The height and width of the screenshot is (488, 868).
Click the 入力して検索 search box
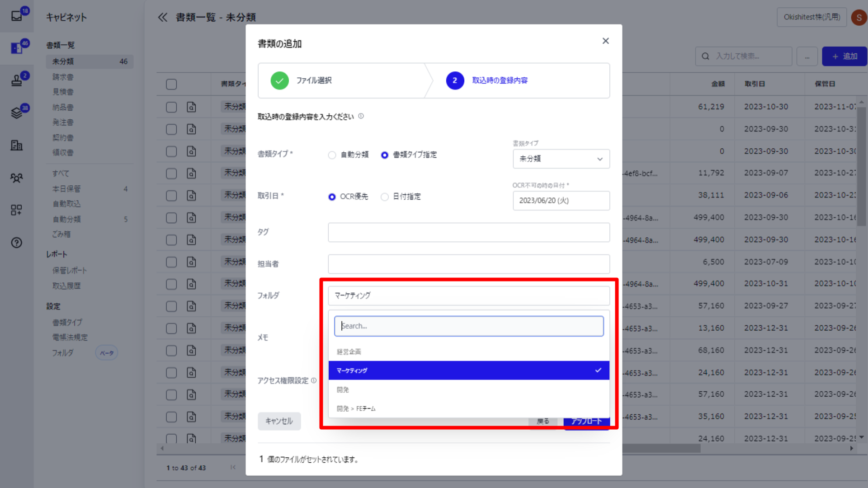(x=744, y=56)
